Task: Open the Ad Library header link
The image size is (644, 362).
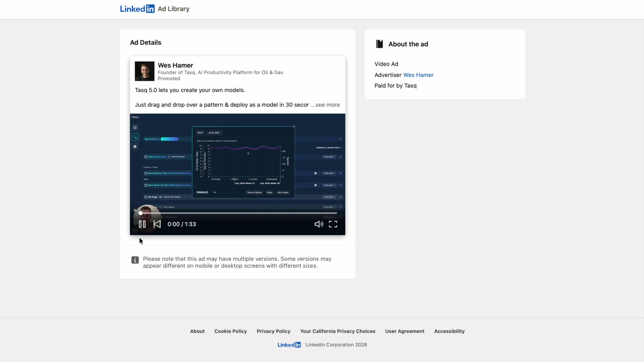Action: (173, 9)
